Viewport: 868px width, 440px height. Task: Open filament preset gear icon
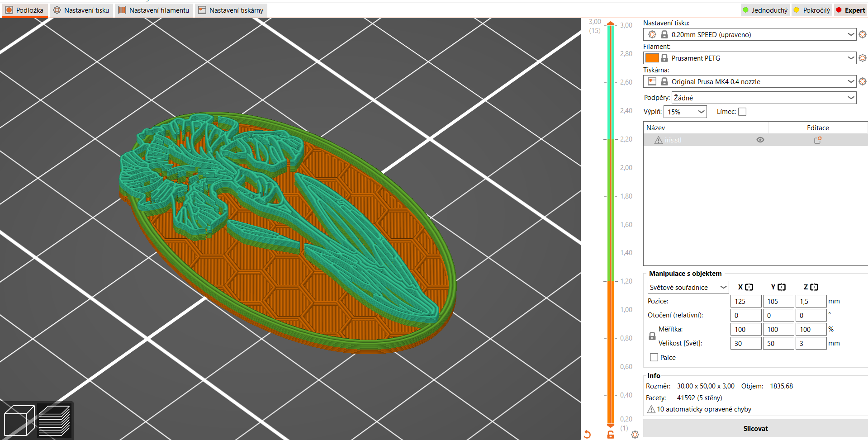(x=863, y=58)
